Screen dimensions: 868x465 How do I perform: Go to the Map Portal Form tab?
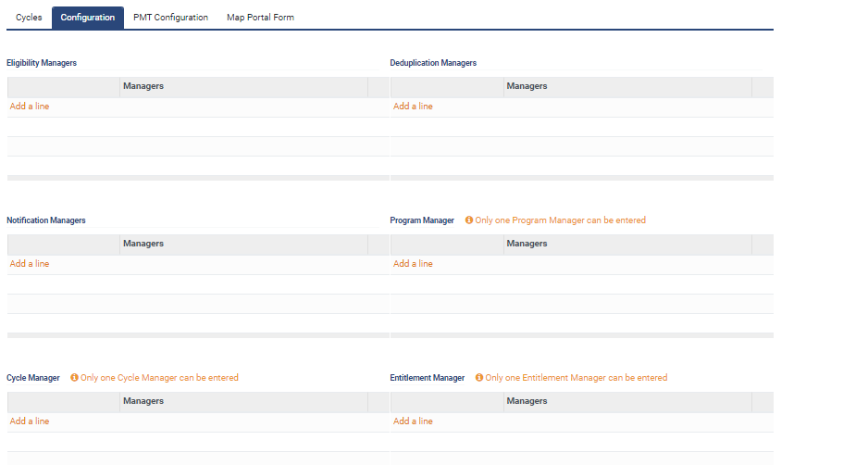pos(260,18)
